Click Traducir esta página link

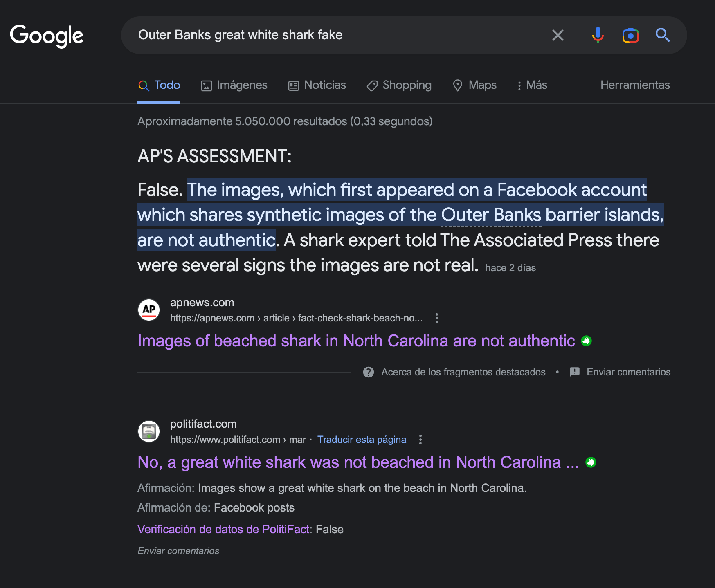pyautogui.click(x=362, y=440)
